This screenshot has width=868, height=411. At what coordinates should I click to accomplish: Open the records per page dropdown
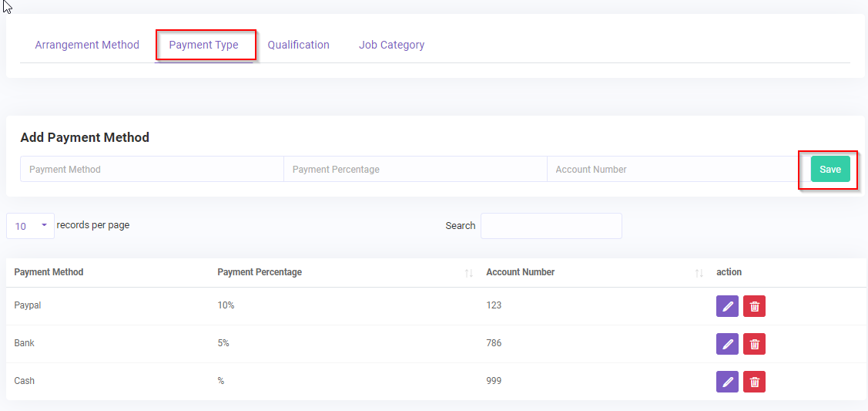30,226
